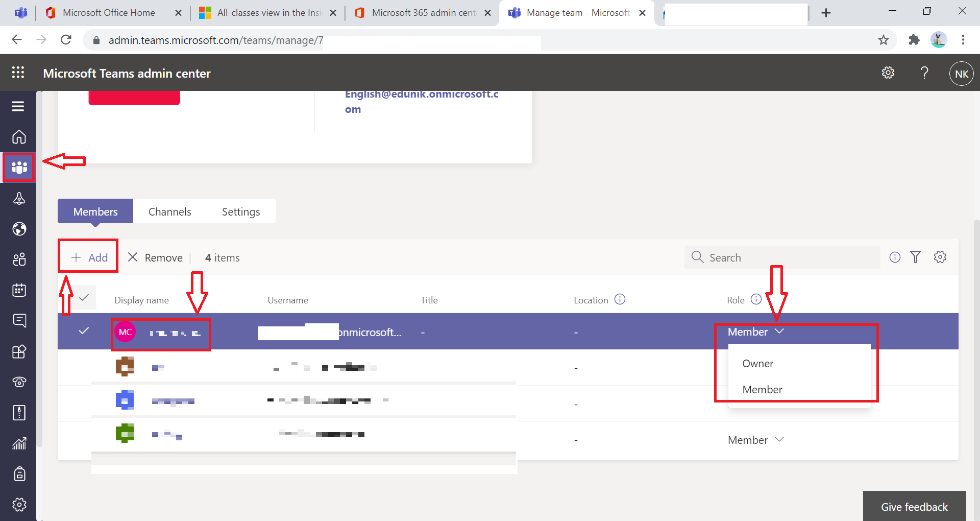Screen dimensions: 980x521
Task: Click the brown avatar in second member row
Action: coord(125,367)
